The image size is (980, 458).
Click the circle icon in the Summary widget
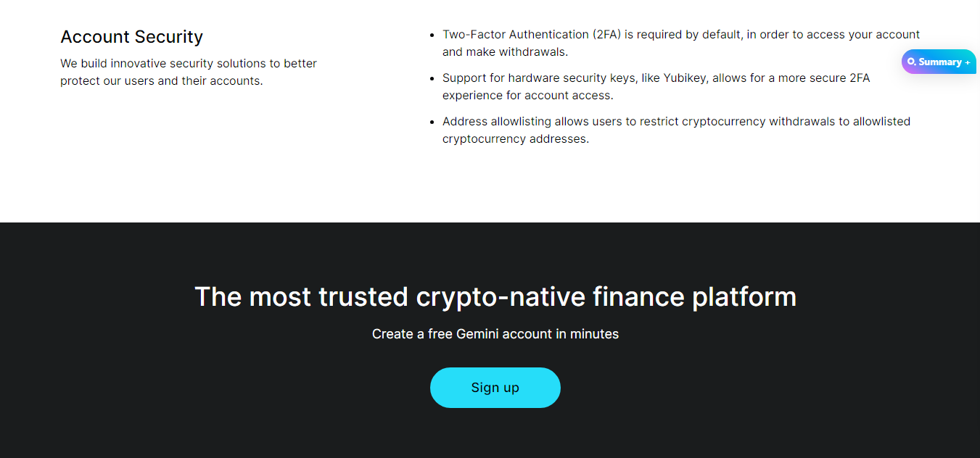coord(912,62)
